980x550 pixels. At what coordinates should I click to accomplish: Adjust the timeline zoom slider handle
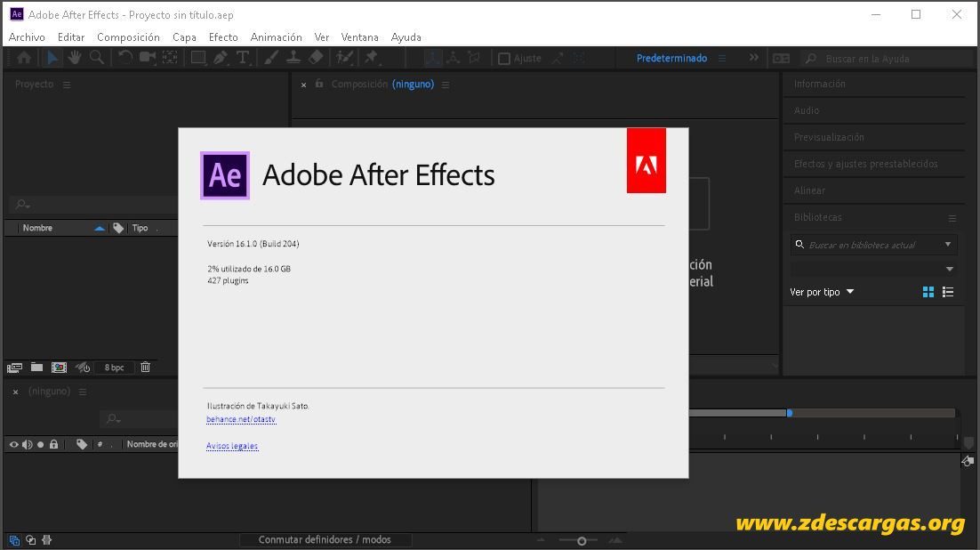582,540
